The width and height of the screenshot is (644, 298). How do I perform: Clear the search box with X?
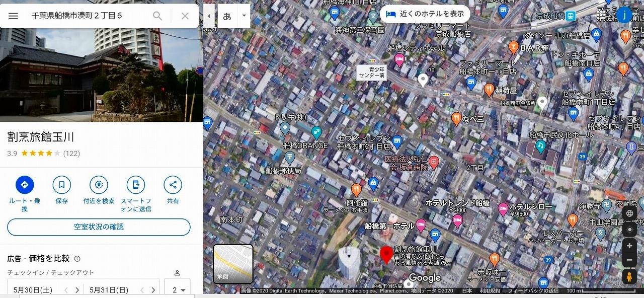[x=185, y=16]
